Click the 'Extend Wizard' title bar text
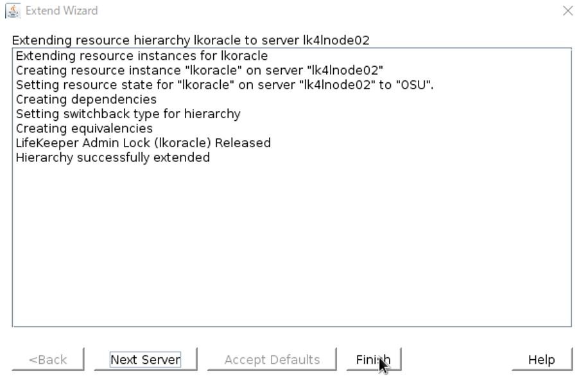 [61, 10]
